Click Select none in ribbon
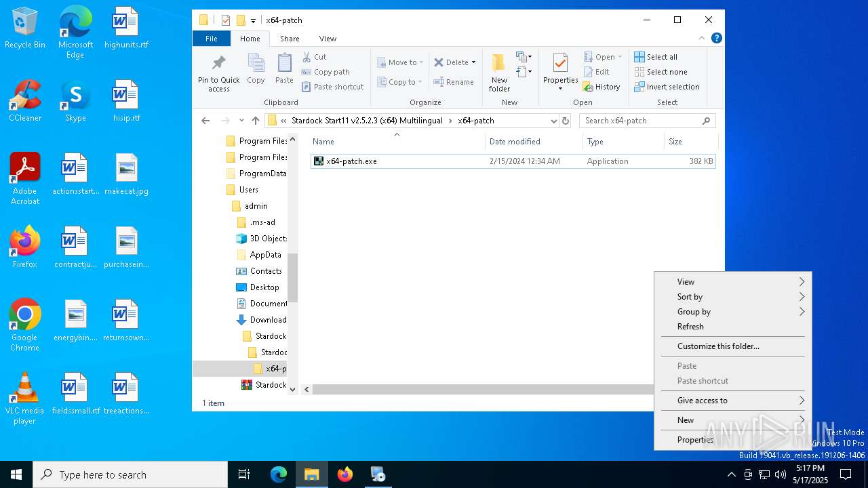Image resolution: width=868 pixels, height=488 pixels. point(660,72)
